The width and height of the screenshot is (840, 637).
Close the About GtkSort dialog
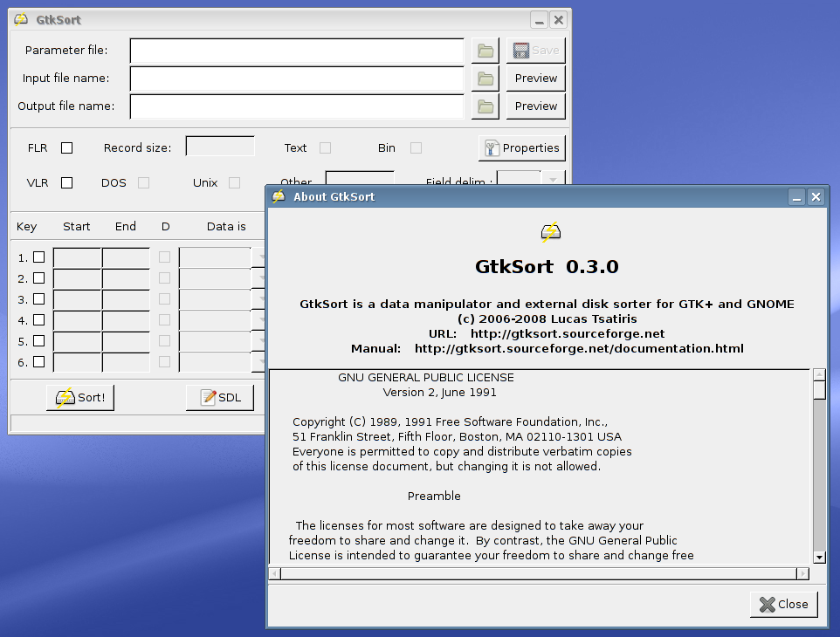783,604
